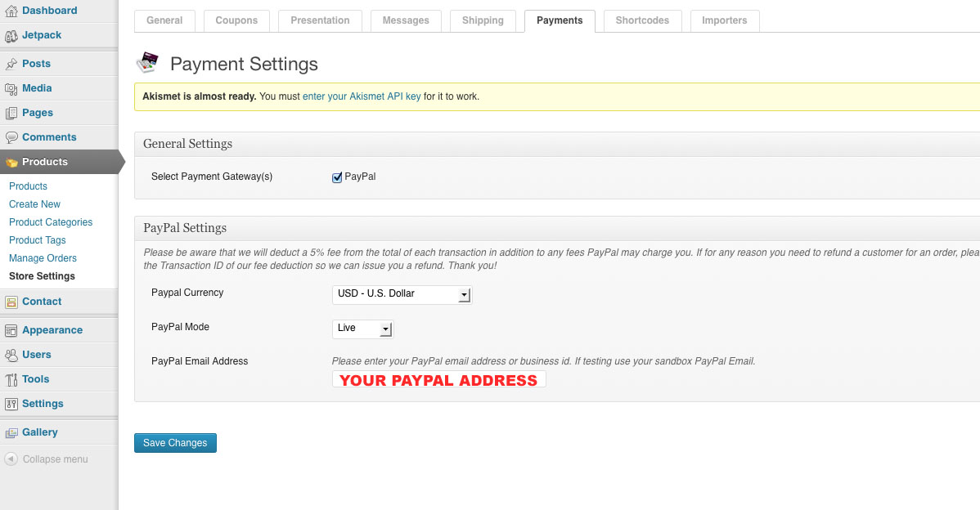Open the Paypal Currency dropdown
Screen dimensions: 980x510
402,294
